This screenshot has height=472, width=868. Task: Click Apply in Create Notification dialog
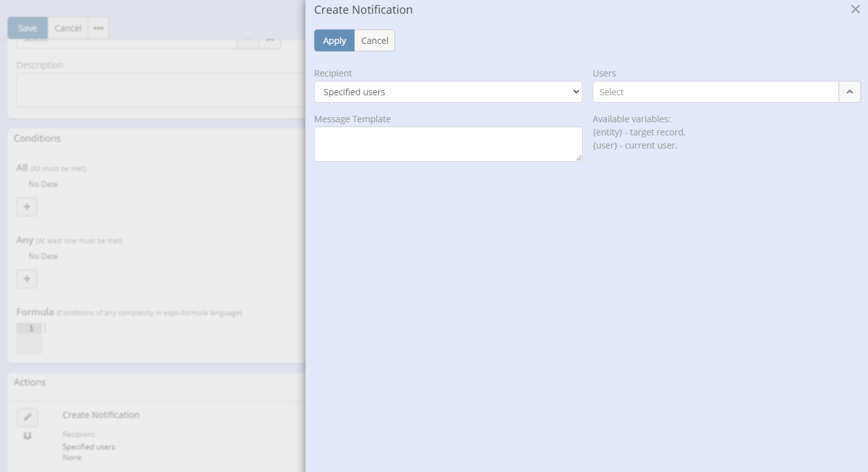click(x=334, y=41)
